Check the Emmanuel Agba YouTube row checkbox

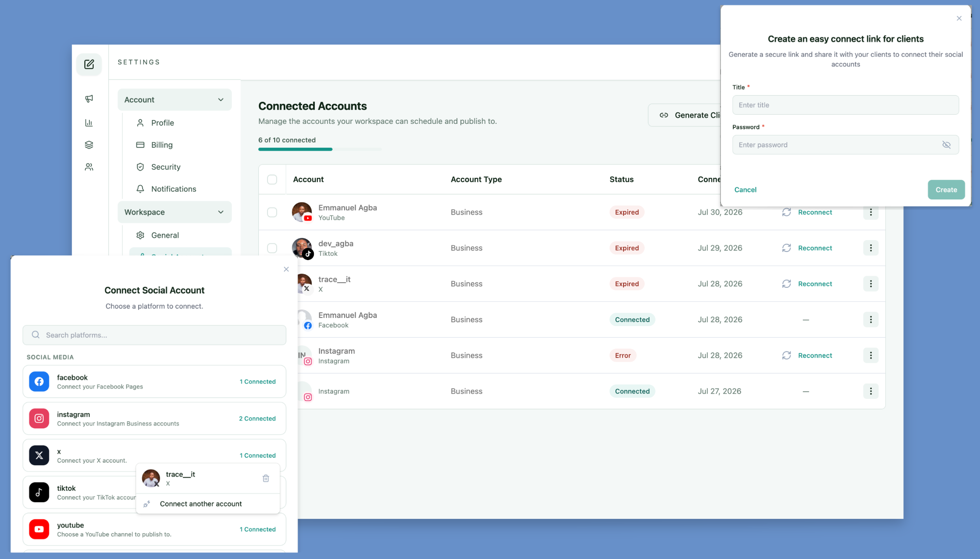[x=272, y=212]
